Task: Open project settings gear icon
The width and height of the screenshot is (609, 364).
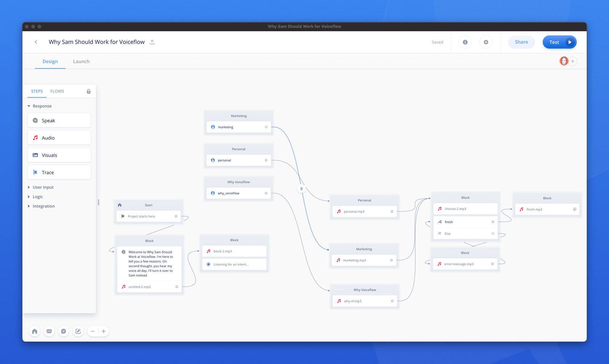Action: click(x=486, y=42)
